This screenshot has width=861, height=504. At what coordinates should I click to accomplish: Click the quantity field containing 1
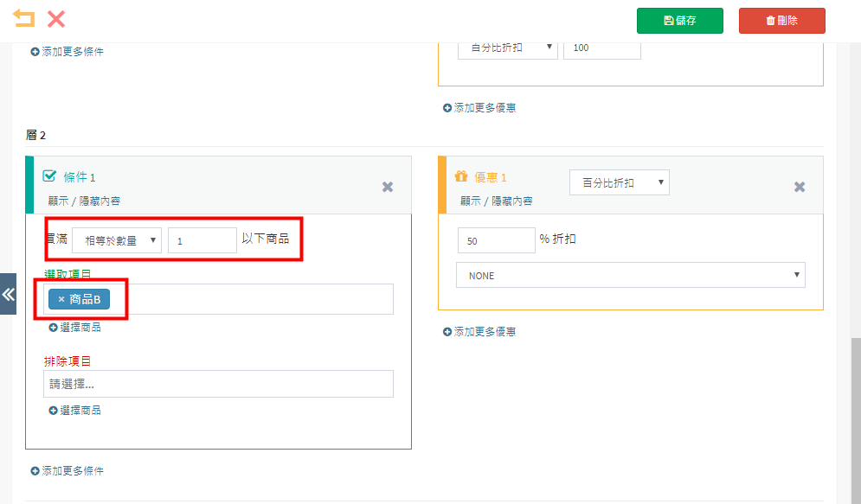tap(202, 240)
